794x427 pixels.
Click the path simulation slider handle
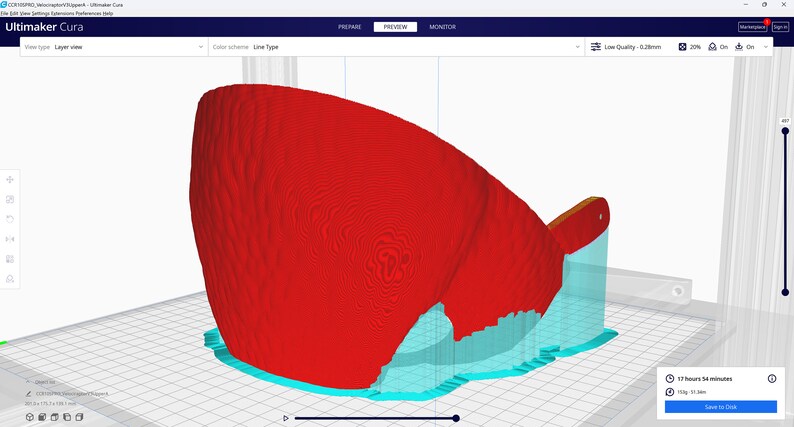[x=456, y=418]
